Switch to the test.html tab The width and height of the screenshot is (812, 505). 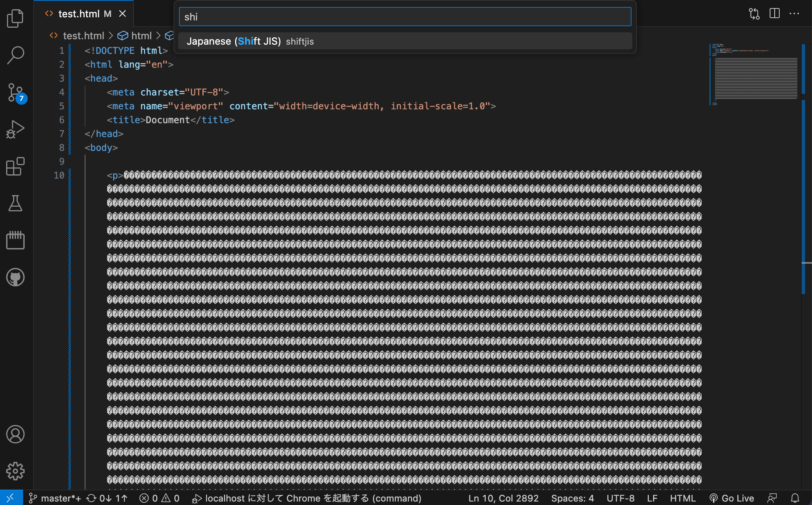point(84,14)
